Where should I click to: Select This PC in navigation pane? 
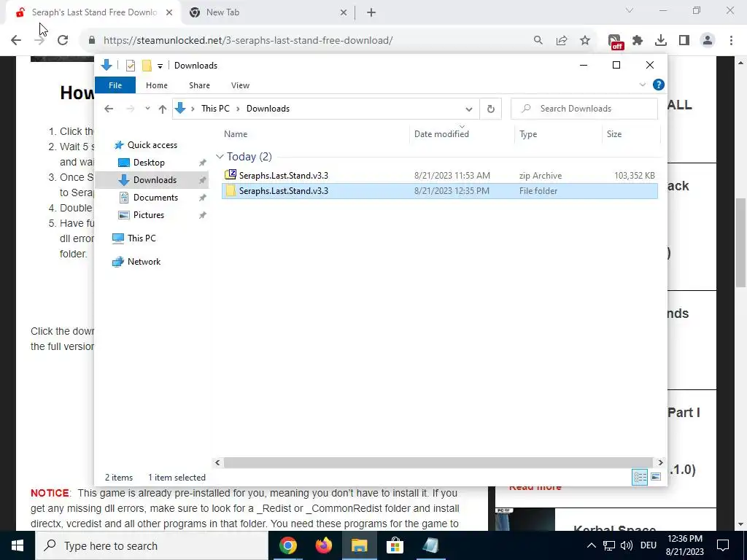click(x=142, y=238)
